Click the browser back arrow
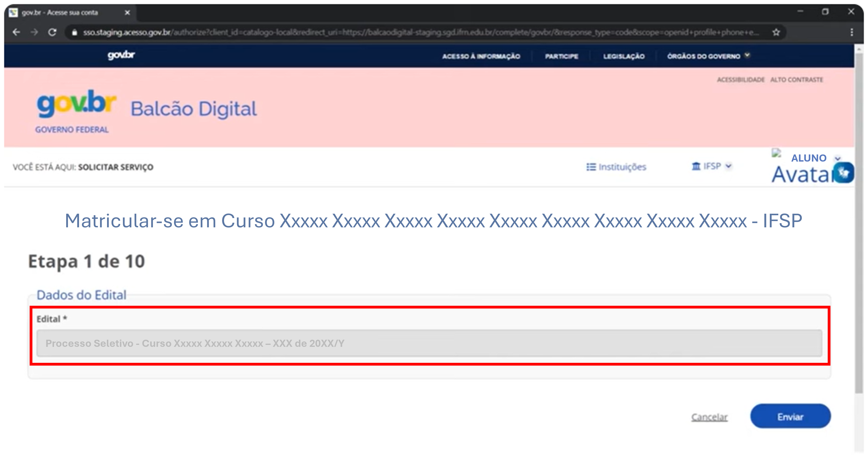The width and height of the screenshot is (868, 460). pos(16,32)
